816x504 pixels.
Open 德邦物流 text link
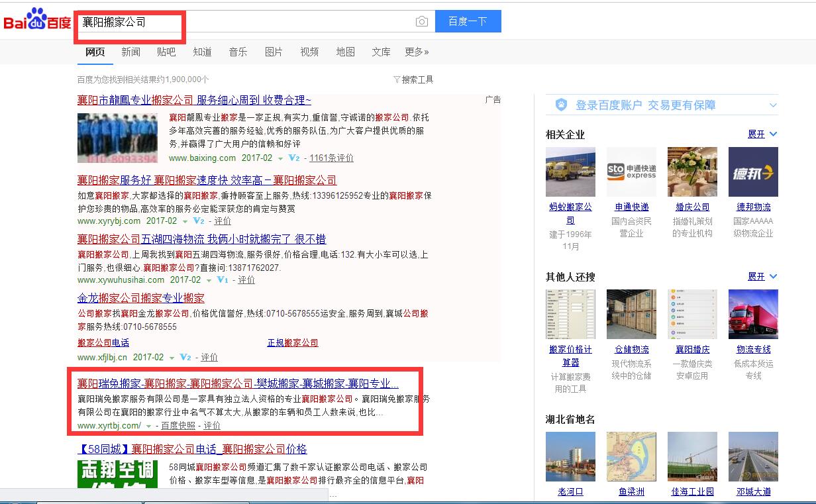pos(753,207)
